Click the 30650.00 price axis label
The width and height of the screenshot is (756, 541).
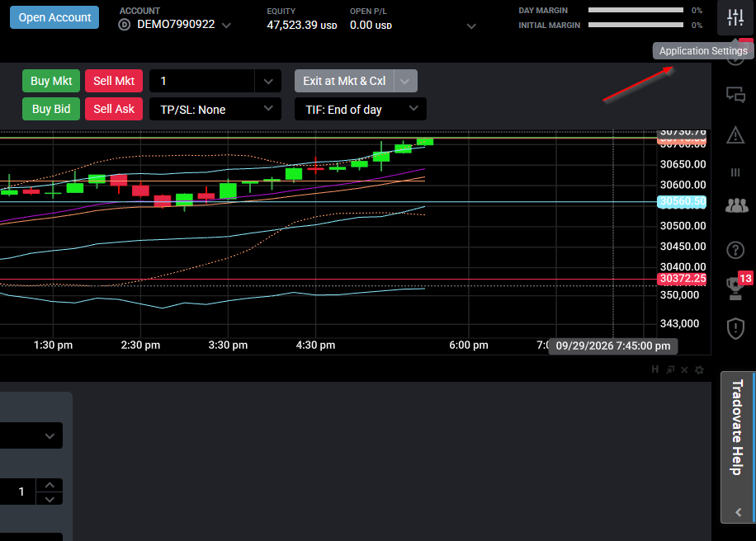[x=683, y=164]
